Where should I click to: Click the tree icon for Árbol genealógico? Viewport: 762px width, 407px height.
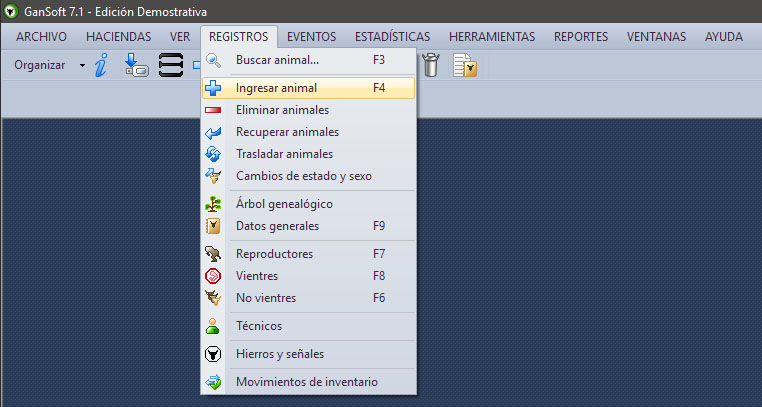[x=213, y=204]
